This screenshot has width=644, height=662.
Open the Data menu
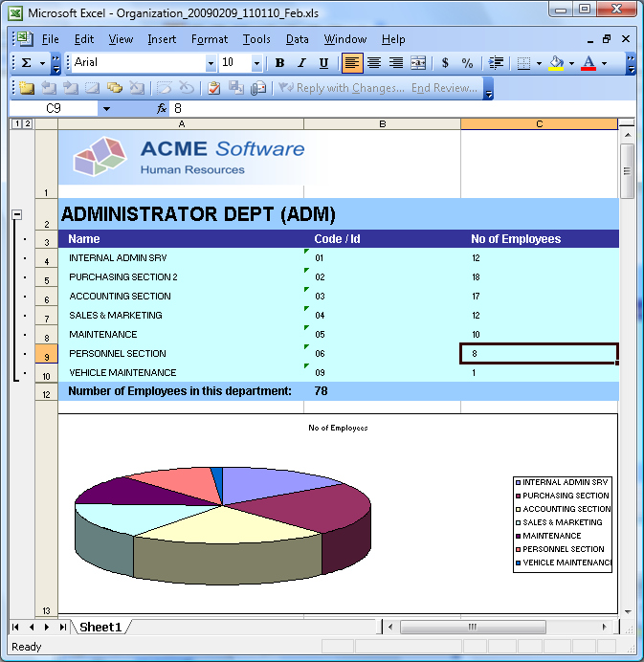298,39
